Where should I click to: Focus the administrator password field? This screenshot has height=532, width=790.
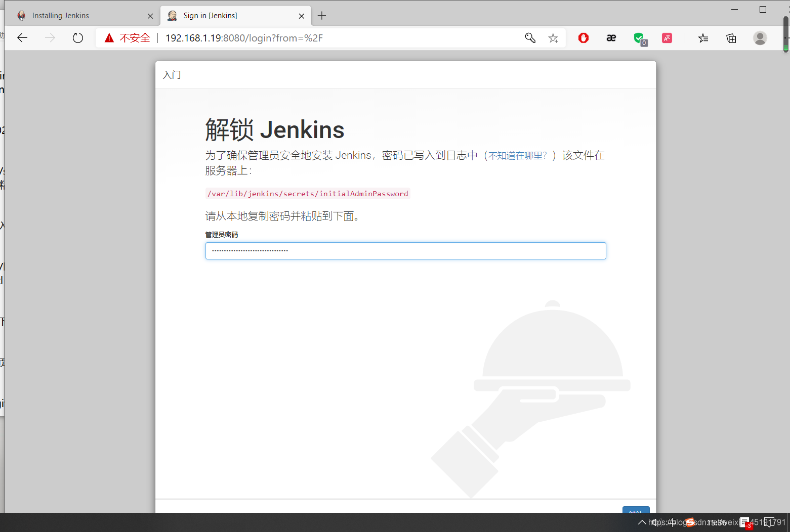(405, 251)
